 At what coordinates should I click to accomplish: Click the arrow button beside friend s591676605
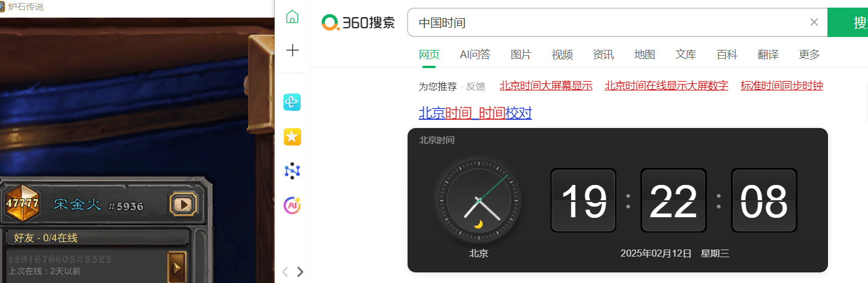[176, 267]
